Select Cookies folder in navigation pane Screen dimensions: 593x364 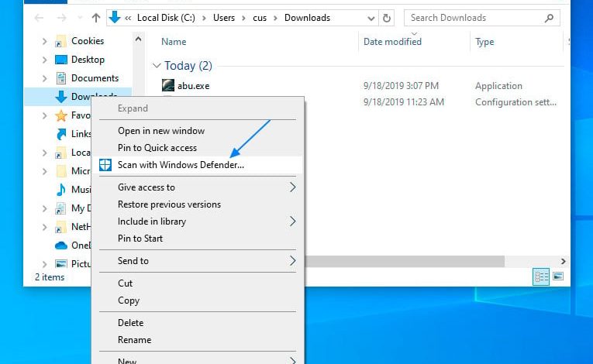point(88,41)
